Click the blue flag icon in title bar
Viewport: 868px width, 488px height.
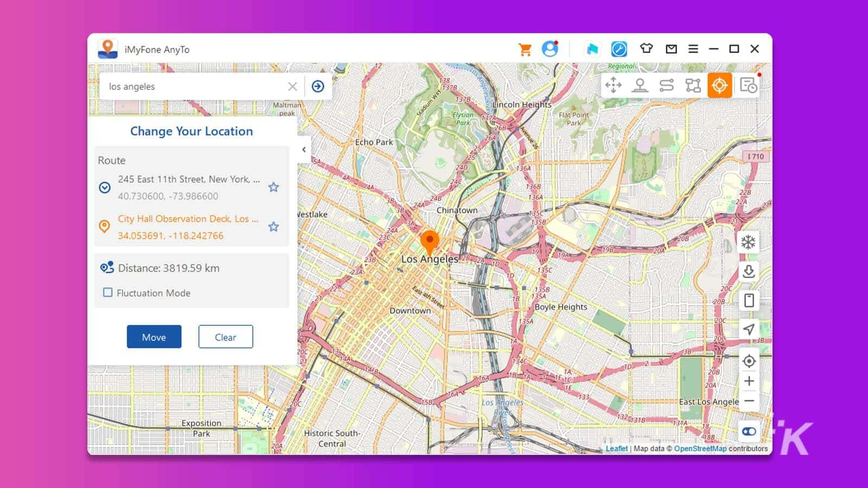(x=592, y=49)
